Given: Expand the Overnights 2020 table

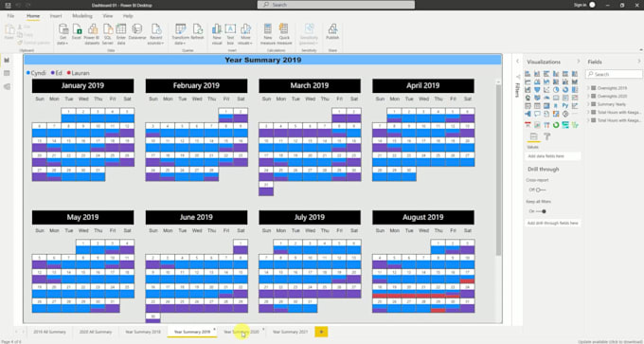Looking at the screenshot, I should [x=588, y=96].
